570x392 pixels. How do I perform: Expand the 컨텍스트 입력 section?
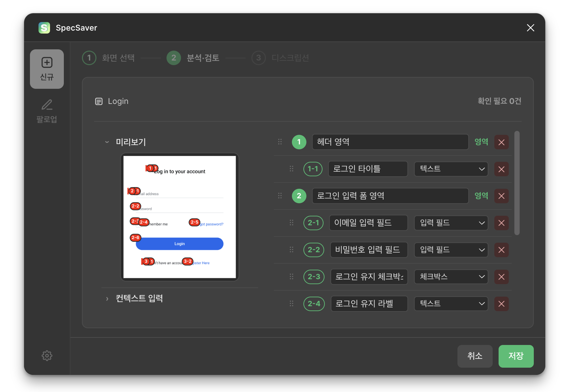click(x=107, y=299)
